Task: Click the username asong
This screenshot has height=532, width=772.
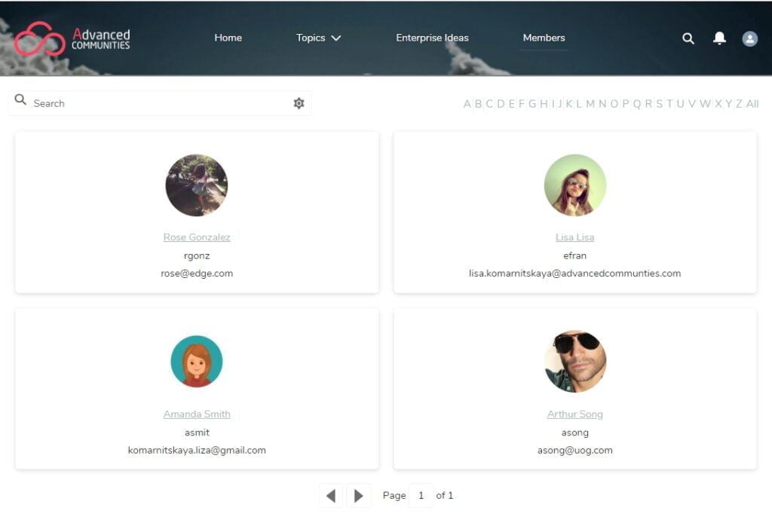Action: click(x=575, y=433)
